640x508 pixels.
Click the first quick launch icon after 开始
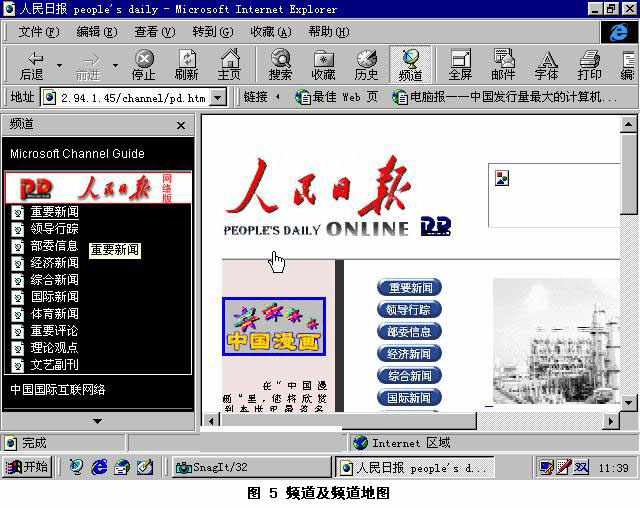click(76, 467)
